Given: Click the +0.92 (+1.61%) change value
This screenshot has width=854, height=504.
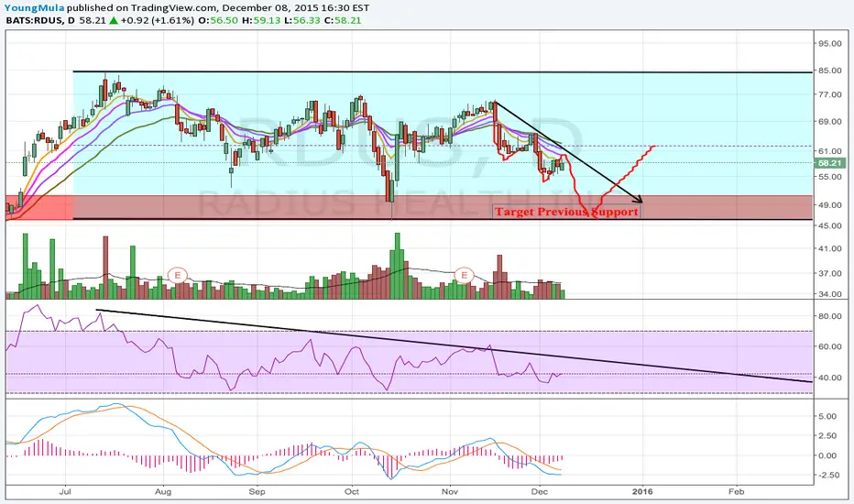Looking at the screenshot, I should tap(158, 20).
